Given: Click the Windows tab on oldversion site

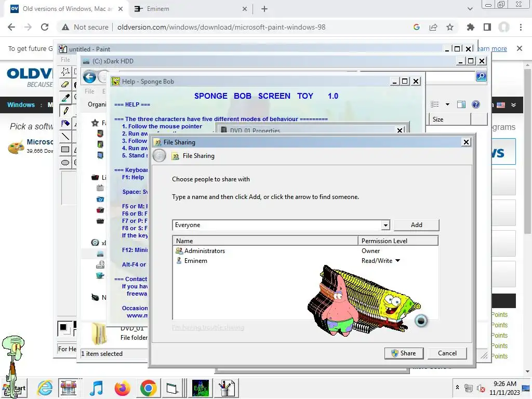Looking at the screenshot, I should [21, 105].
